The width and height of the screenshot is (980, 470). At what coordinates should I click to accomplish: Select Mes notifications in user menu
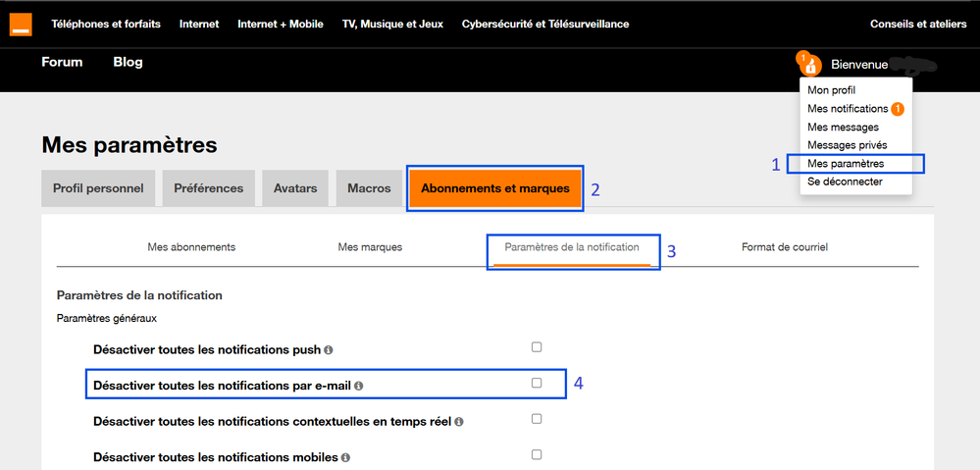848,109
